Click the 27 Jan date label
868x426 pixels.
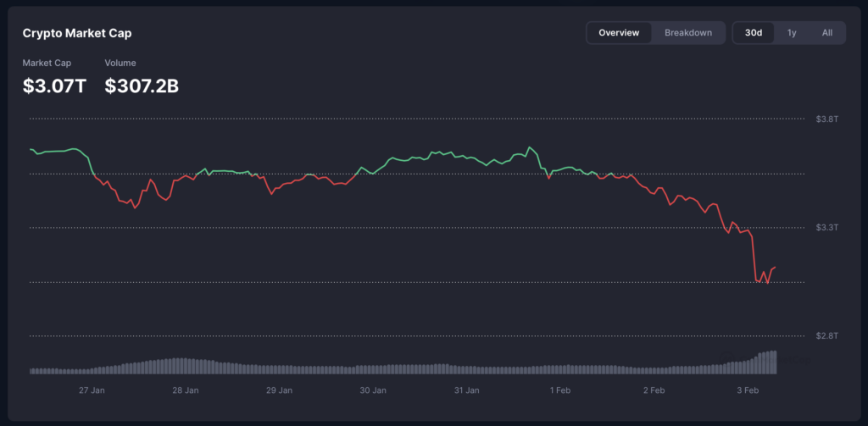pyautogui.click(x=92, y=390)
